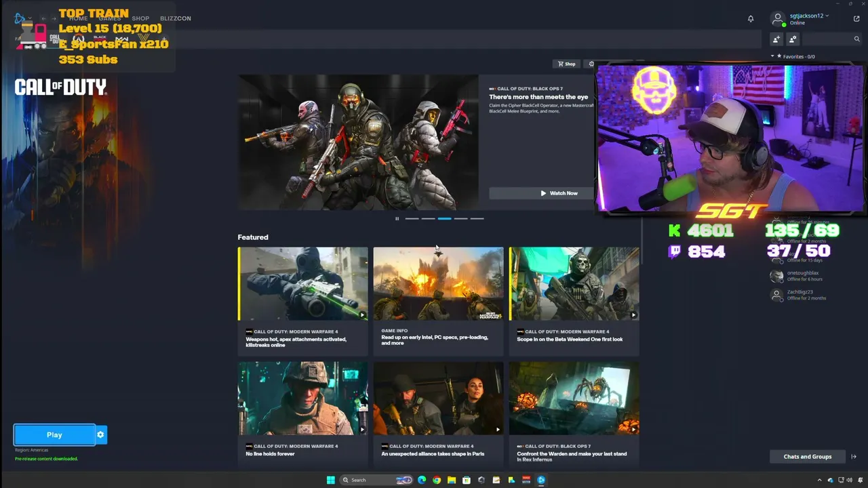The height and width of the screenshot is (488, 868).
Task: Open Microsoft Store from the taskbar
Action: pyautogui.click(x=467, y=480)
